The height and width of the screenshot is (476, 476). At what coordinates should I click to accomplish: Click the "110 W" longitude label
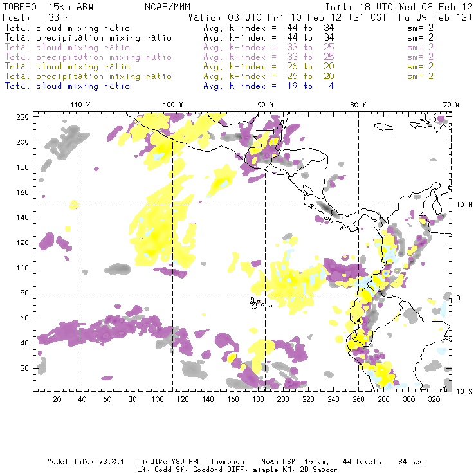point(80,105)
